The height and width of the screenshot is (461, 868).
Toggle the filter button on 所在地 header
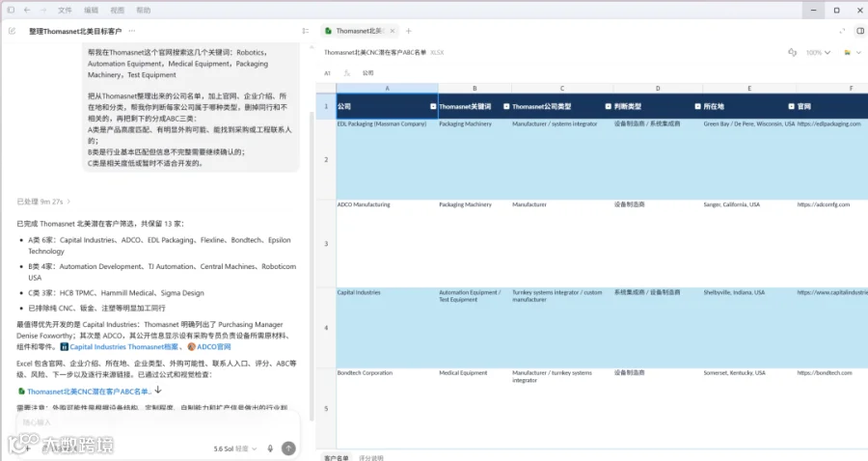791,106
